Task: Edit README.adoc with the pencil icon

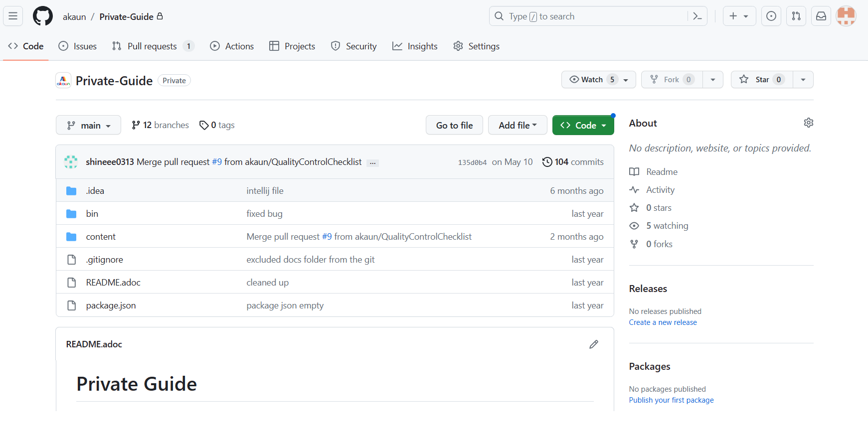Action: [x=593, y=344]
